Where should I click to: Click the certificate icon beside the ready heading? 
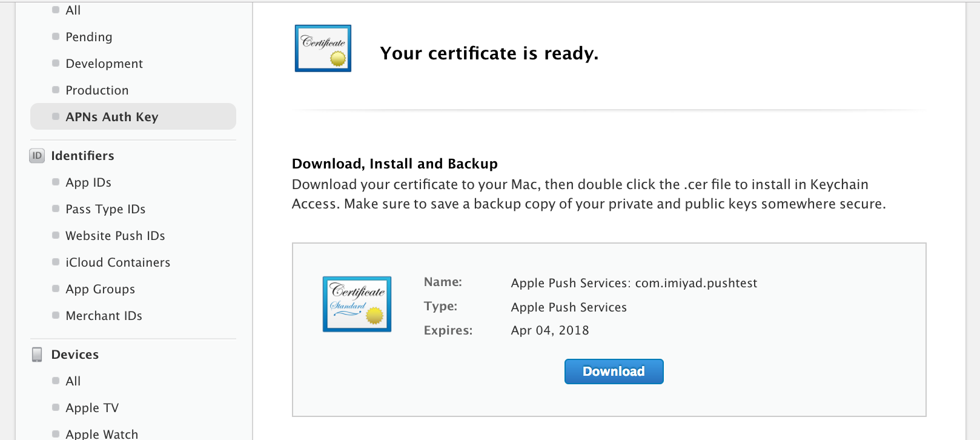point(323,48)
